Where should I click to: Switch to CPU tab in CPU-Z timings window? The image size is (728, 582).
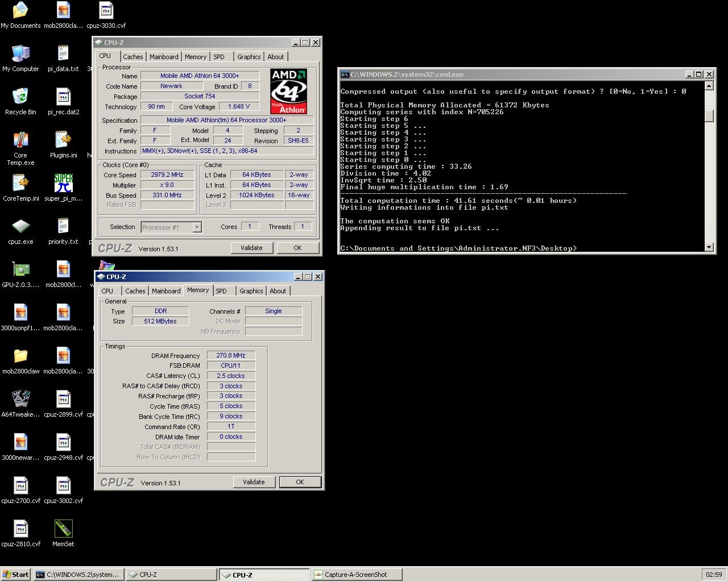point(107,291)
